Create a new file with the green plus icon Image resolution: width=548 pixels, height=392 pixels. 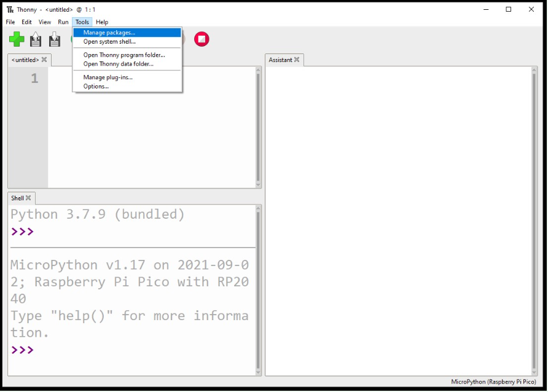click(16, 39)
